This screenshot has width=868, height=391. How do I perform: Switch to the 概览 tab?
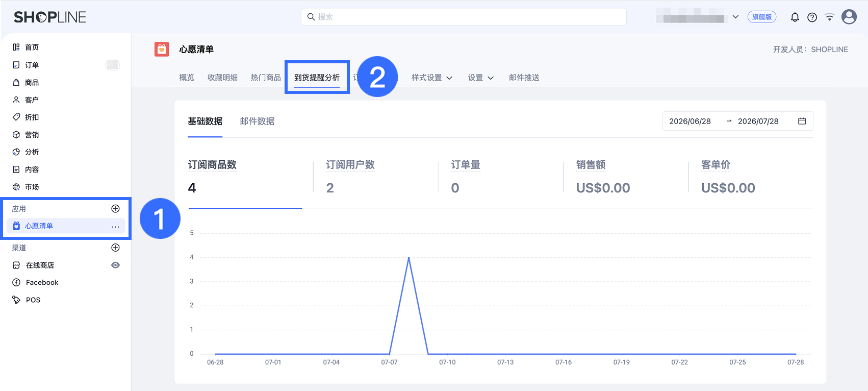[187, 78]
